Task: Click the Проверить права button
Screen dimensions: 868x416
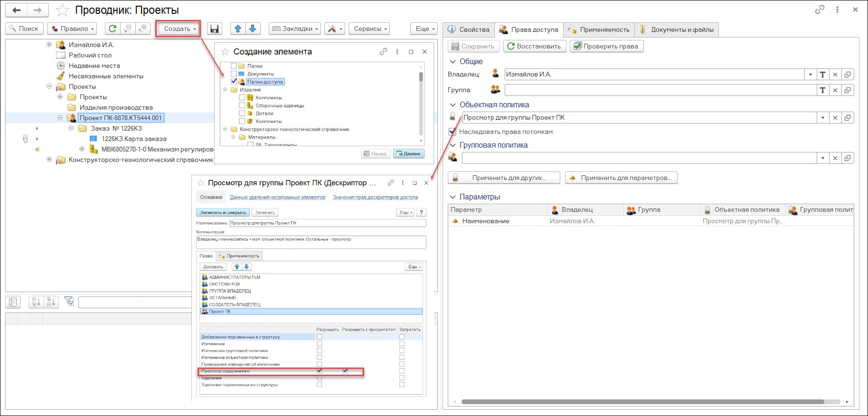Action: (606, 46)
